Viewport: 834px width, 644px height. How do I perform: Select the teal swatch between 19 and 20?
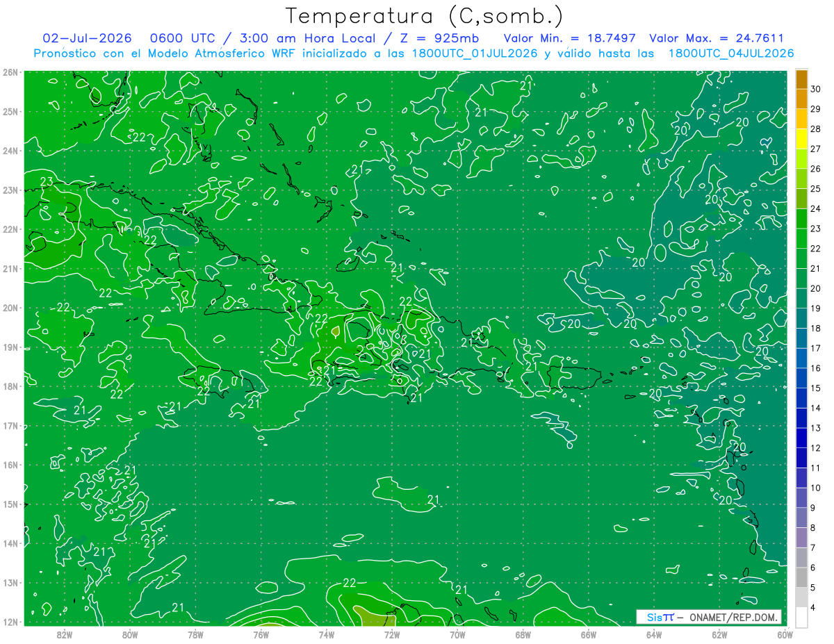point(801,299)
